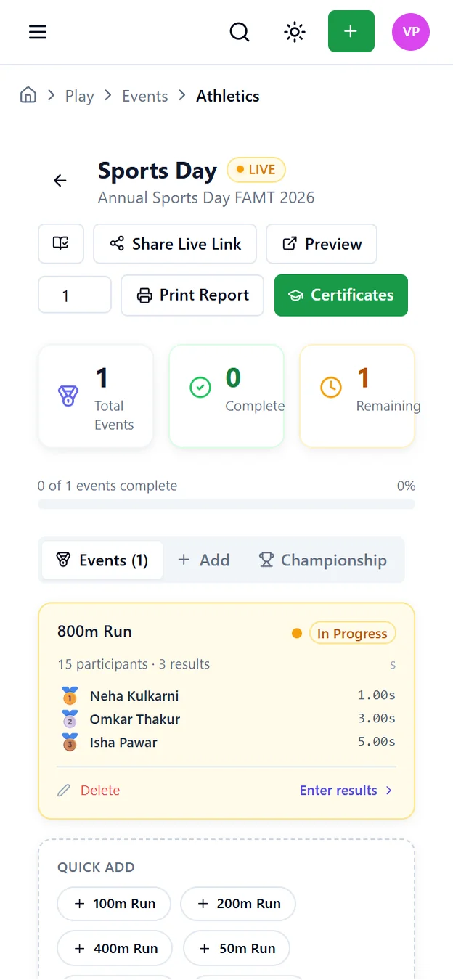453x980 pixels.
Task: Open the guide book icon button
Action: point(61,244)
